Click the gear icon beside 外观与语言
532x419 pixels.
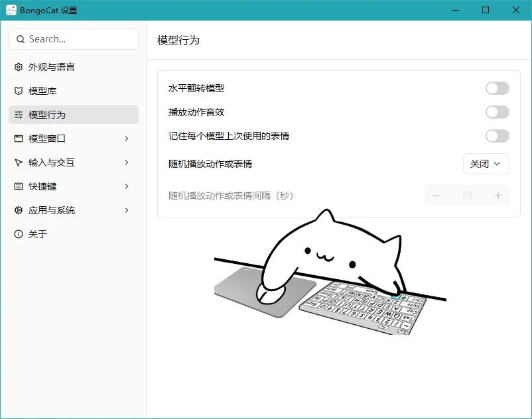tap(19, 67)
